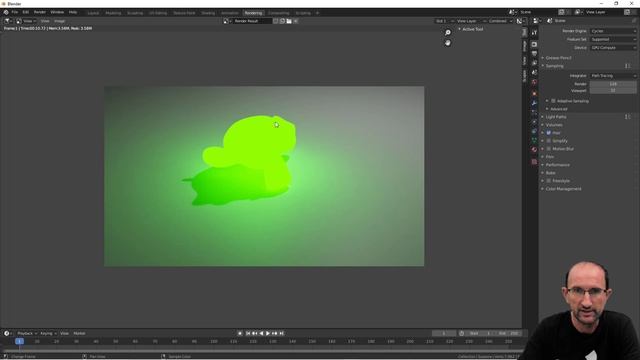
Task: Toggle the Hair checkbox
Action: (x=549, y=133)
